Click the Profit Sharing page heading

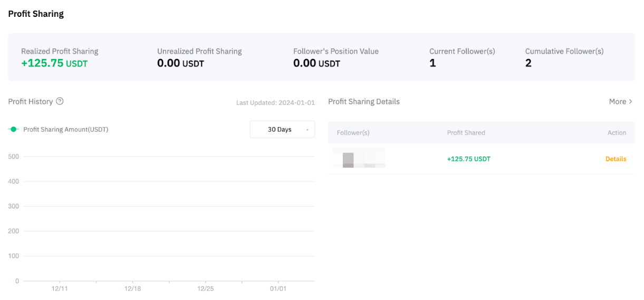coord(36,14)
